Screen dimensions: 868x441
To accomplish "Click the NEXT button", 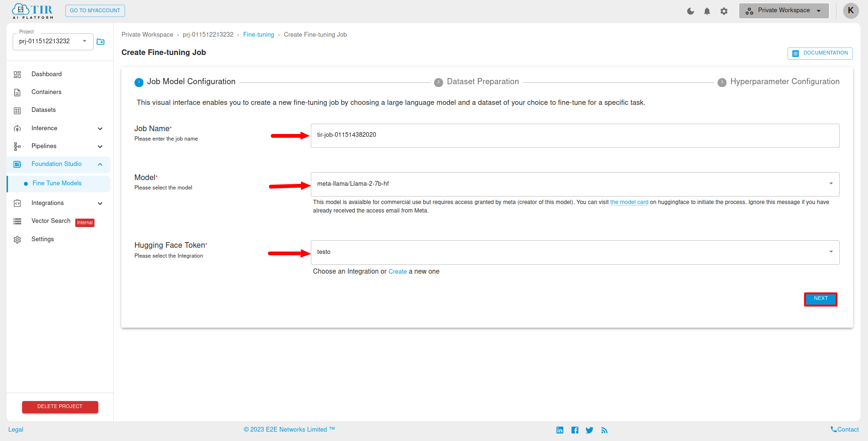I will [x=821, y=299].
